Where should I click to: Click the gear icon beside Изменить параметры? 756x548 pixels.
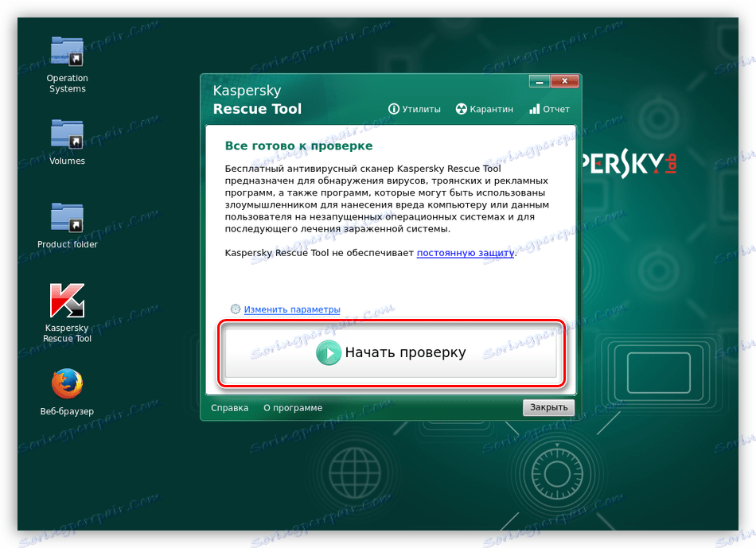[236, 309]
